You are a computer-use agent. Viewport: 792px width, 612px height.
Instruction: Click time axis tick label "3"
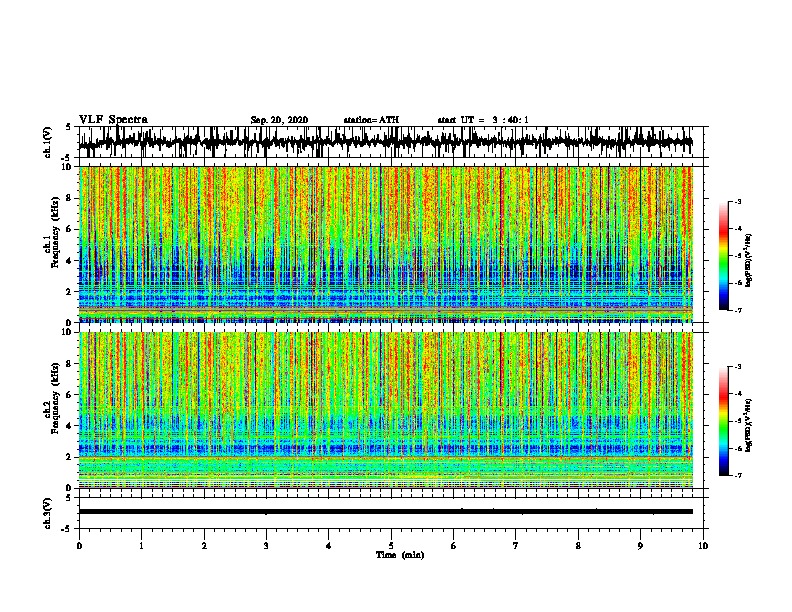tap(266, 546)
